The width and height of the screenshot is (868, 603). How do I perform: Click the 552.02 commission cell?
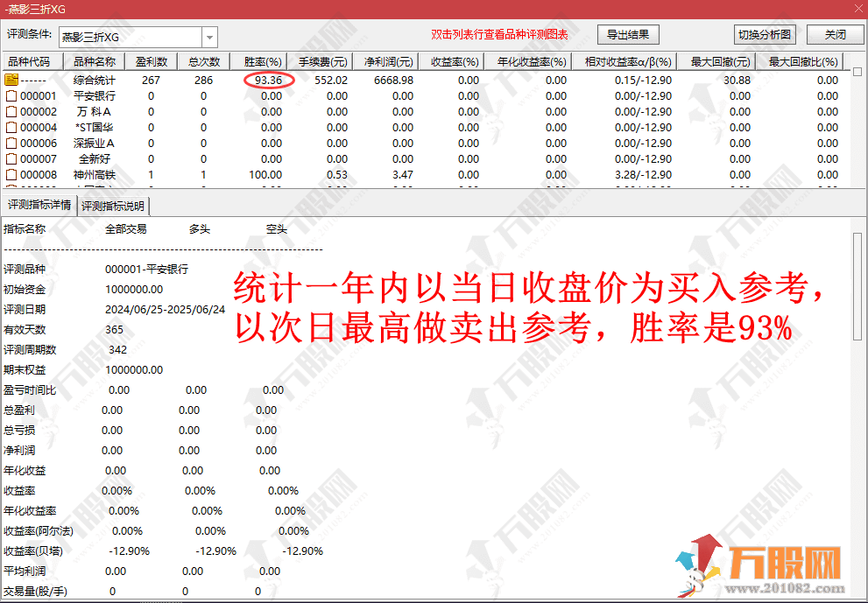coord(331,81)
